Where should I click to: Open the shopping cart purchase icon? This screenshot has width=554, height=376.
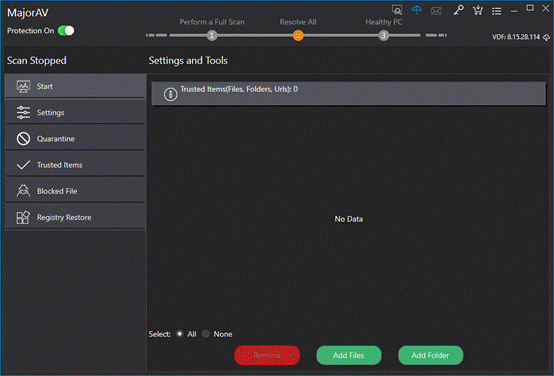(478, 10)
